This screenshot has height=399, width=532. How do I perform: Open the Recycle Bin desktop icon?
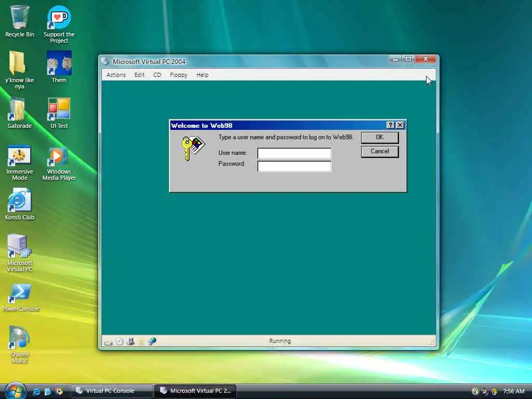[20, 21]
